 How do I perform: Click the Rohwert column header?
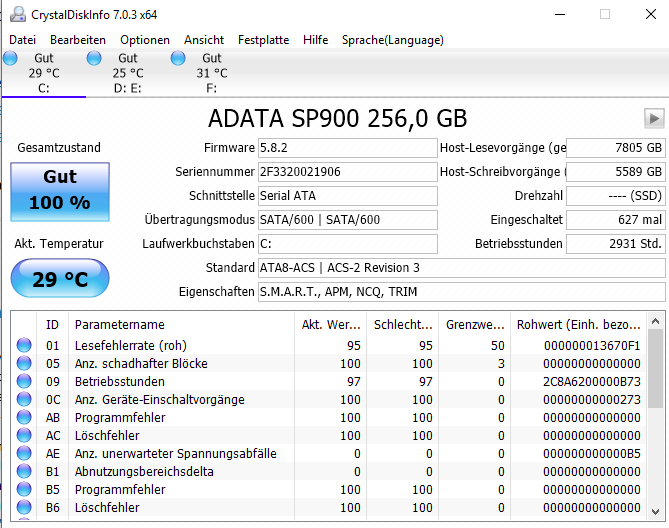pyautogui.click(x=579, y=325)
